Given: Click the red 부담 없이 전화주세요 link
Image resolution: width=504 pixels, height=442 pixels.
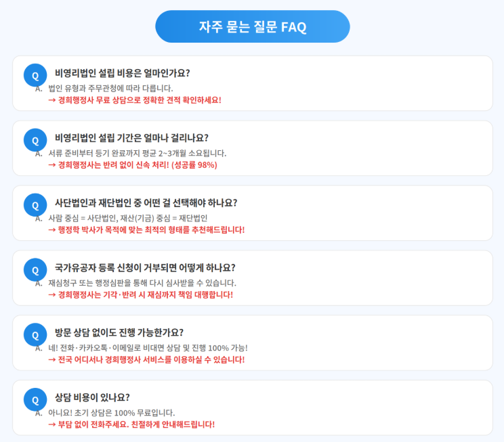Looking at the screenshot, I should [x=131, y=424].
